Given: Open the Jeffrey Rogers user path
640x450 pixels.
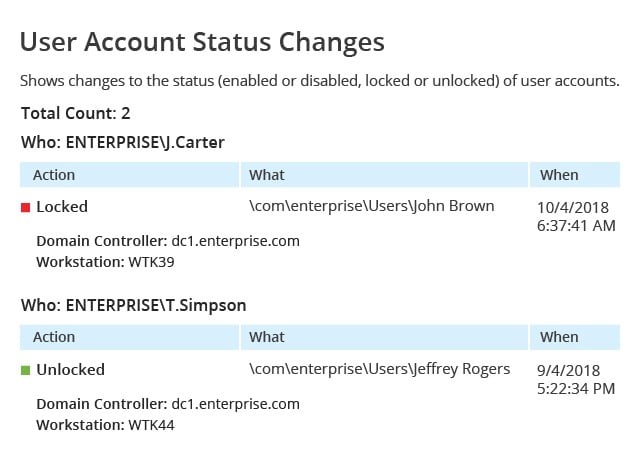Looking at the screenshot, I should [380, 369].
